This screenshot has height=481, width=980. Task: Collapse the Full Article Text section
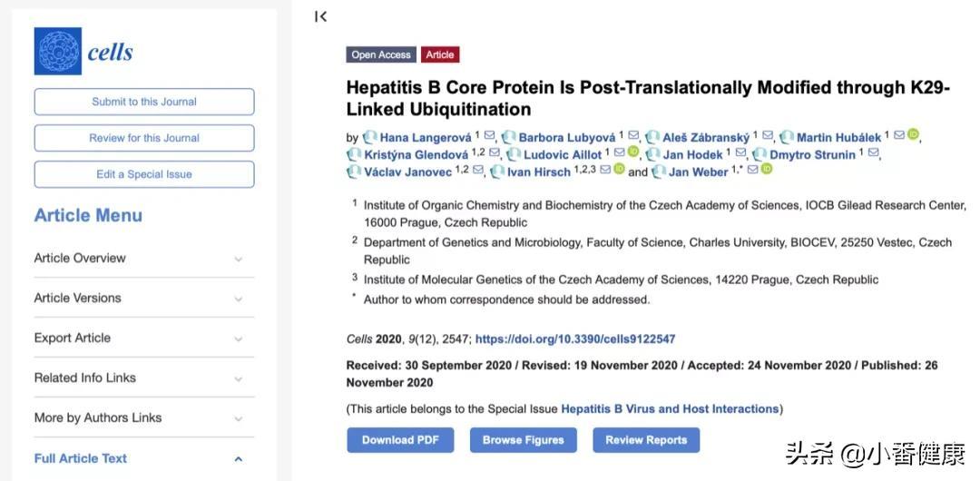tap(143, 458)
